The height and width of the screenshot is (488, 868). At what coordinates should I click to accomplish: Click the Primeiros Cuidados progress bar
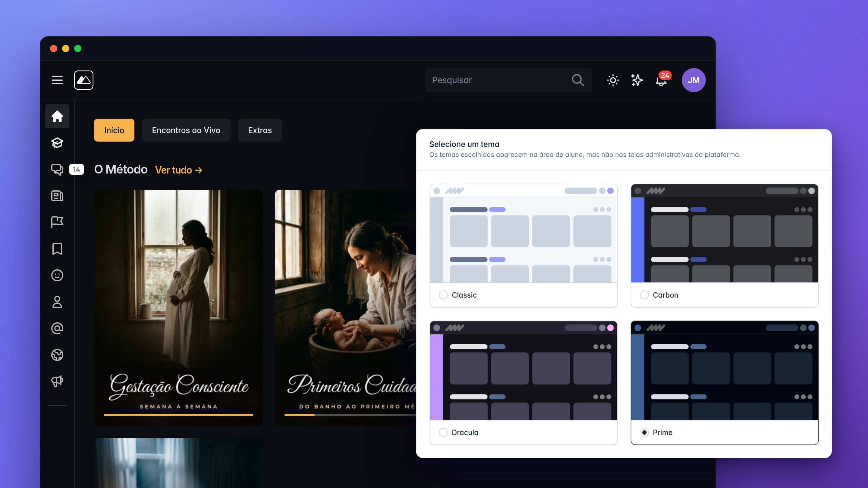click(x=350, y=415)
